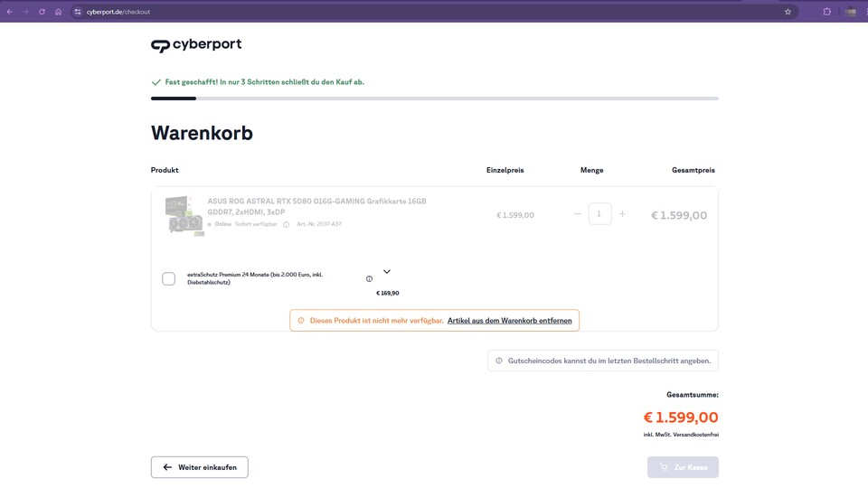Click the Zur Kasse button

pos(683,467)
